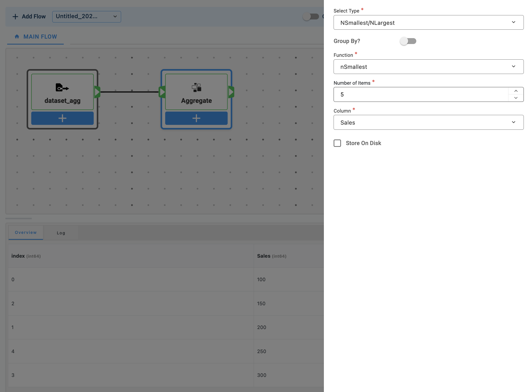
Task: Check the Store On Disk checkbox
Action: (337, 143)
